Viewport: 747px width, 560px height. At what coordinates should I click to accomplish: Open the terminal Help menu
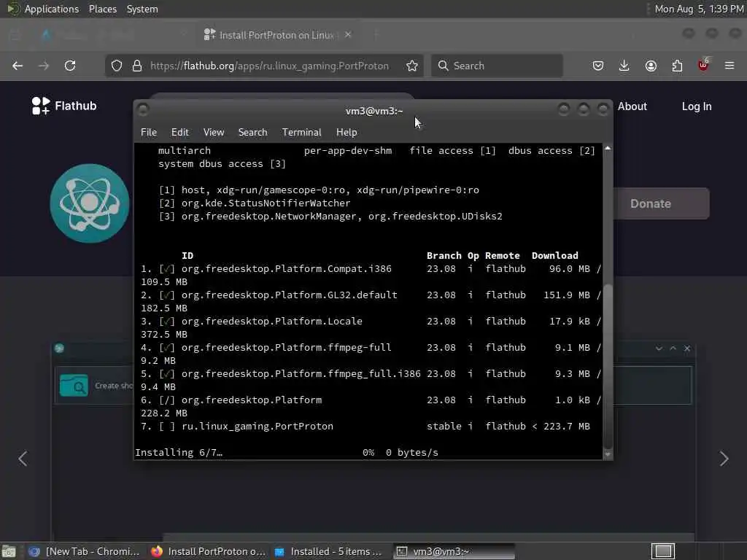click(x=347, y=133)
